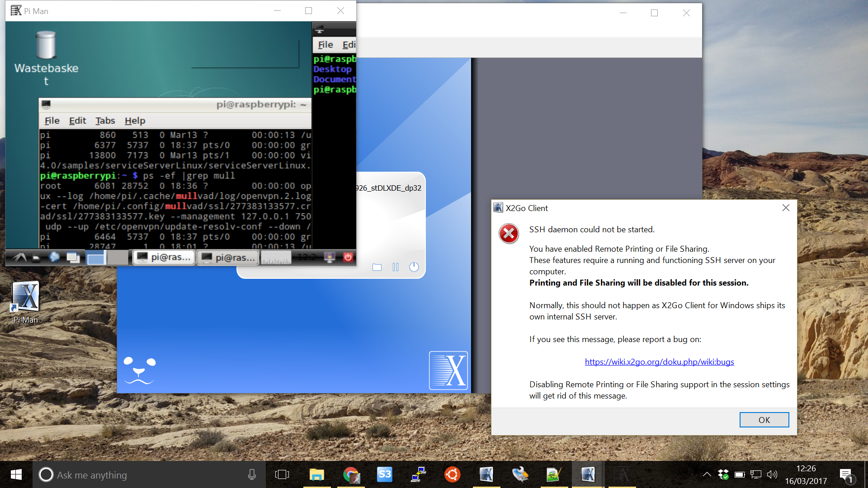868x488 pixels.
Task: Click OK in X2Go Client error dialog
Action: pos(764,420)
